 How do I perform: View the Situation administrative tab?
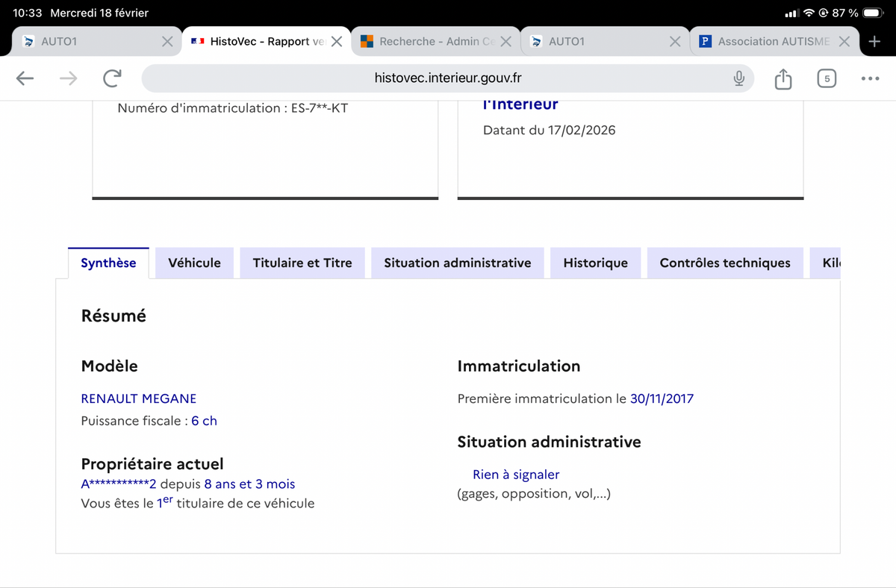tap(457, 263)
